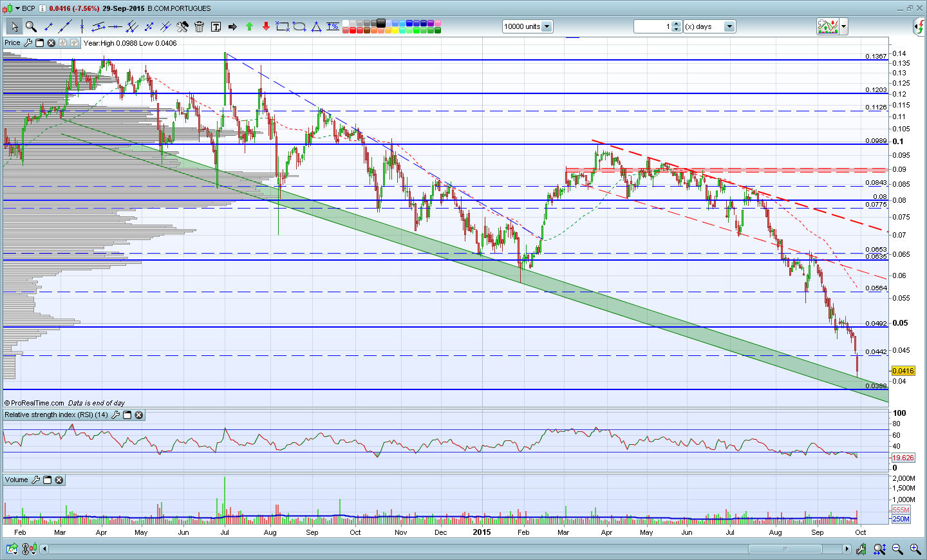Close the RSI indicator panel
Screen dimensions: 927x560
(x=139, y=415)
